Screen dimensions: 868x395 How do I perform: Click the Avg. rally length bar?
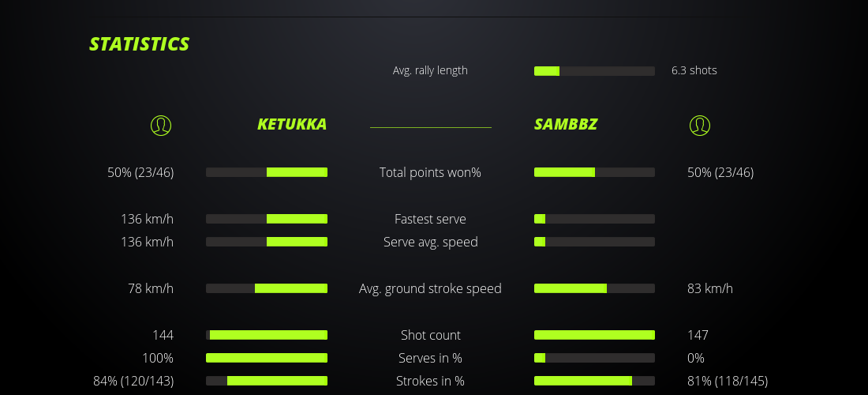[594, 71]
